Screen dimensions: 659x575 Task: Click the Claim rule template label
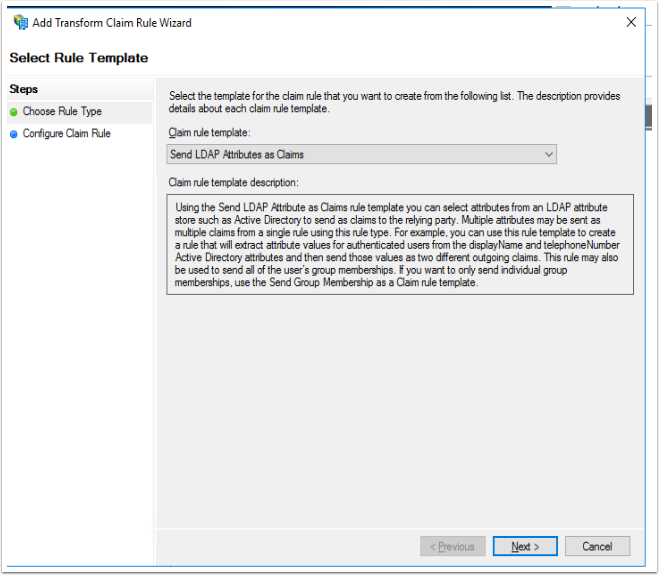(209, 132)
